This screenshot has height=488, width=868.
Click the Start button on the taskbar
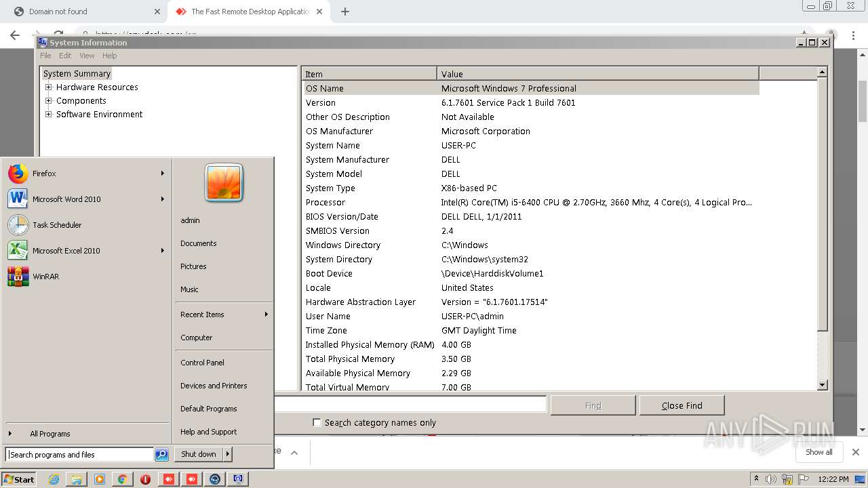(19, 479)
